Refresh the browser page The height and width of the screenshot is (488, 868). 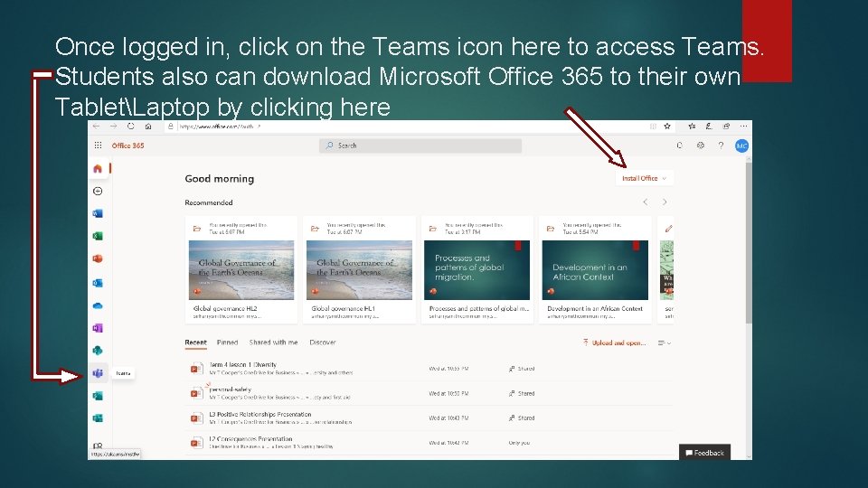pos(130,127)
